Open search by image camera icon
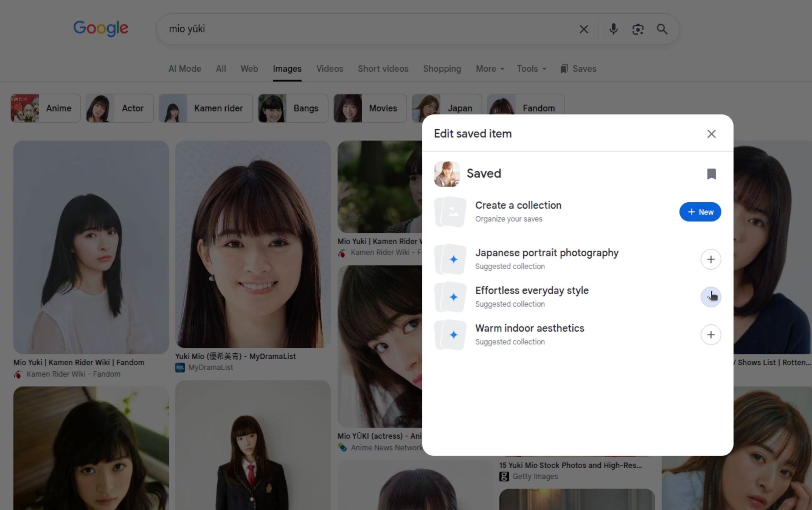 pyautogui.click(x=637, y=29)
